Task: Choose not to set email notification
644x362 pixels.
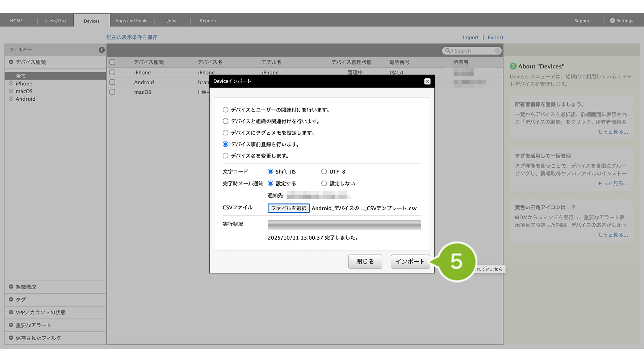Action: tap(324, 184)
